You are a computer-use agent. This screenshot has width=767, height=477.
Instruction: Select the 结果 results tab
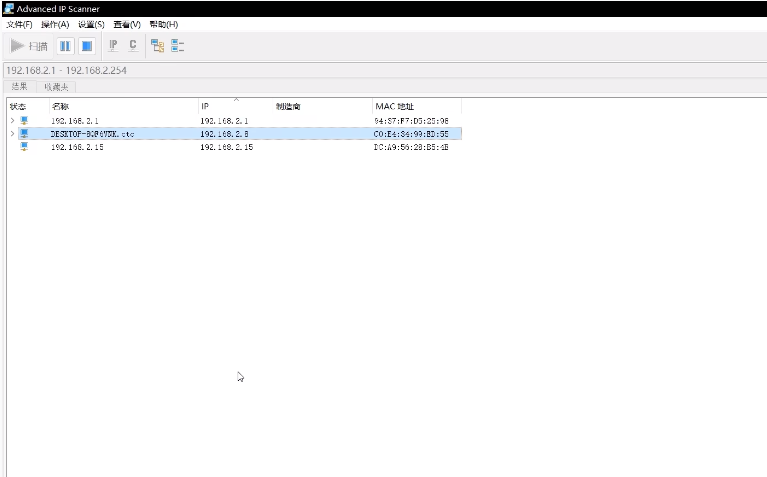click(20, 87)
